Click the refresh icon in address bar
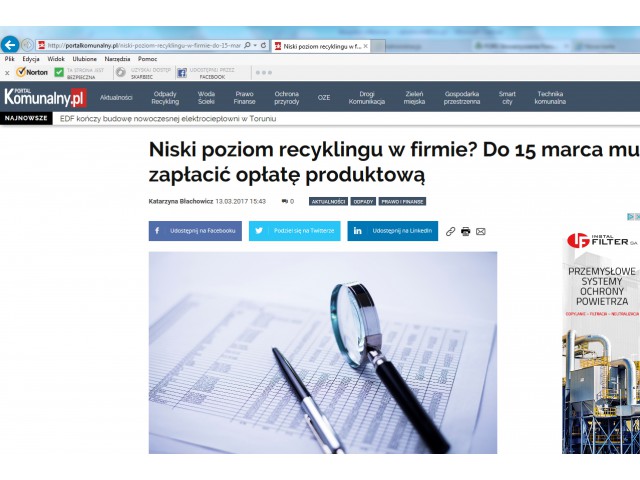 tap(264, 45)
